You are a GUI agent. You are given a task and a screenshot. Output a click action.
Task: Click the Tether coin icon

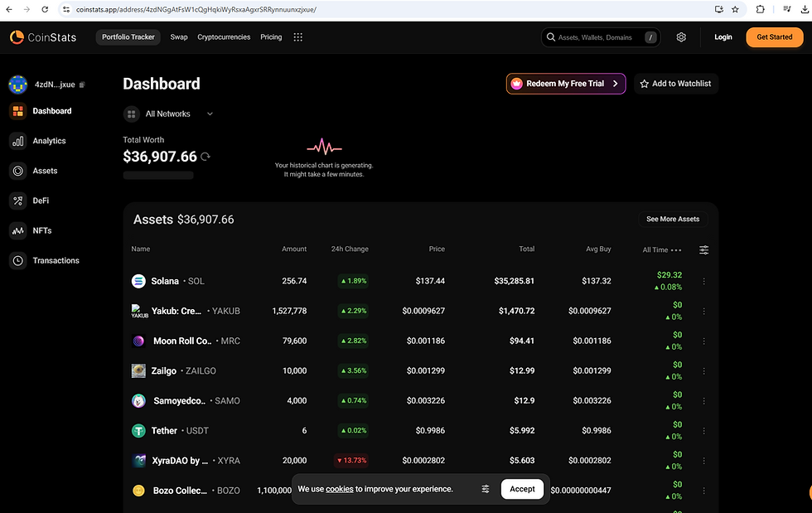pos(138,431)
